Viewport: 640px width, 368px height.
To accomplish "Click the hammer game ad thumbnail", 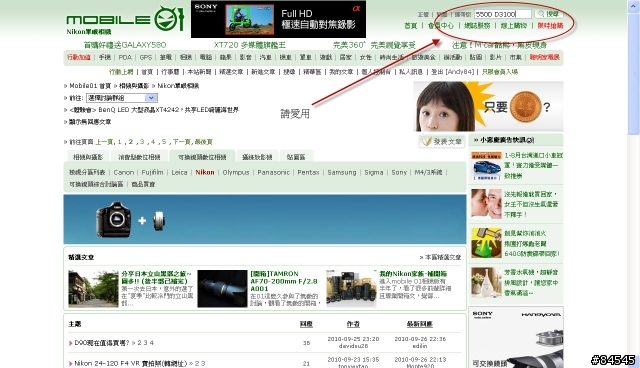I will pyautogui.click(x=486, y=243).
